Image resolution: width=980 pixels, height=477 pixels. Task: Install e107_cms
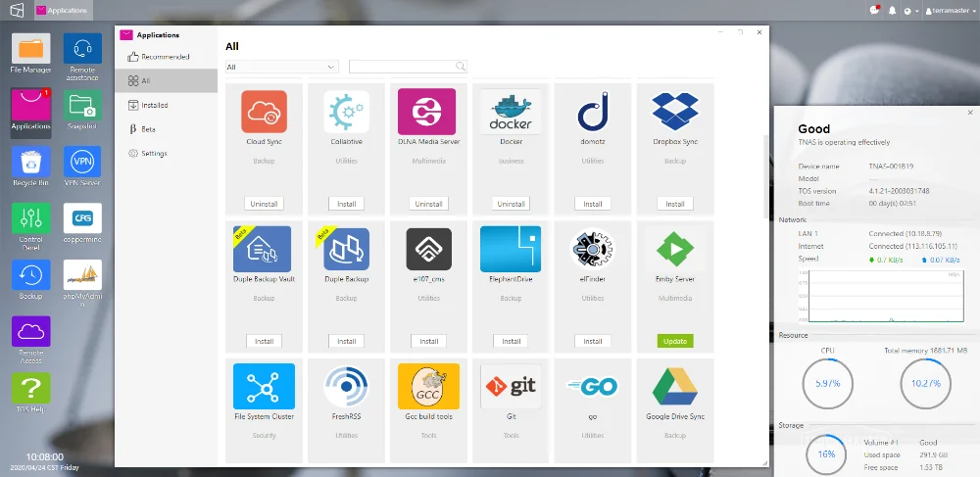coord(429,341)
